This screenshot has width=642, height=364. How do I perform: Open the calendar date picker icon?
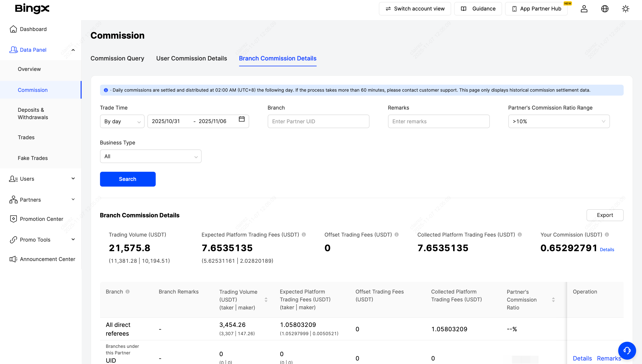click(241, 119)
